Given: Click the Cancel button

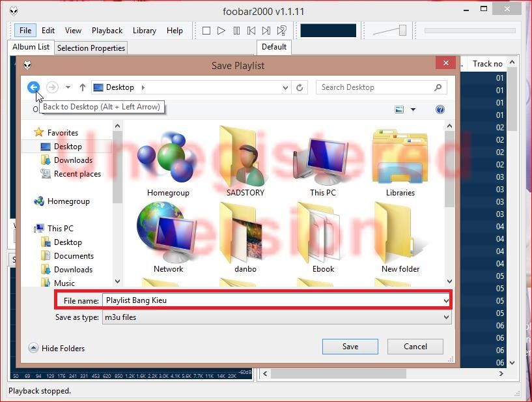Looking at the screenshot, I should [415, 347].
